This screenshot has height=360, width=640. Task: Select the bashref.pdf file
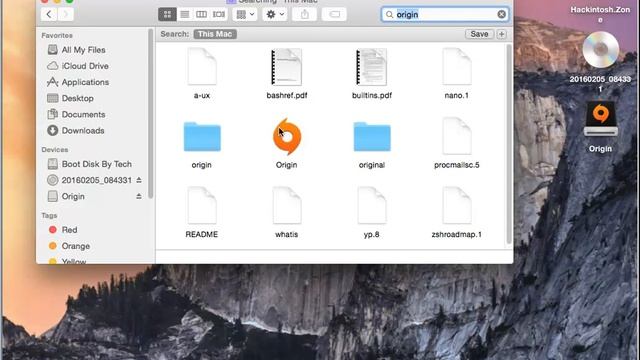click(287, 67)
